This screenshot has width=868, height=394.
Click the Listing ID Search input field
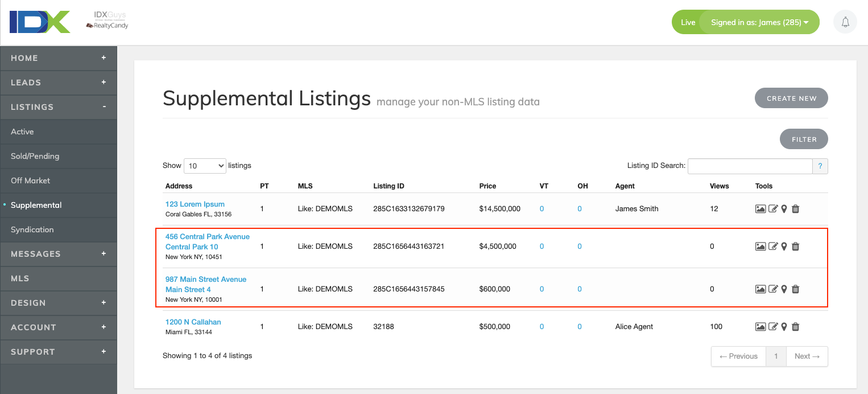(750, 166)
